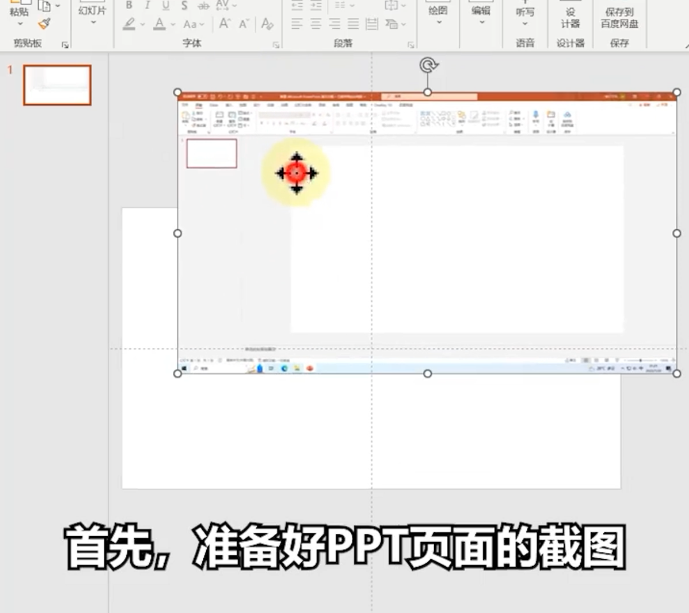Open font color dropdown arrow
689x613 pixels.
(173, 25)
